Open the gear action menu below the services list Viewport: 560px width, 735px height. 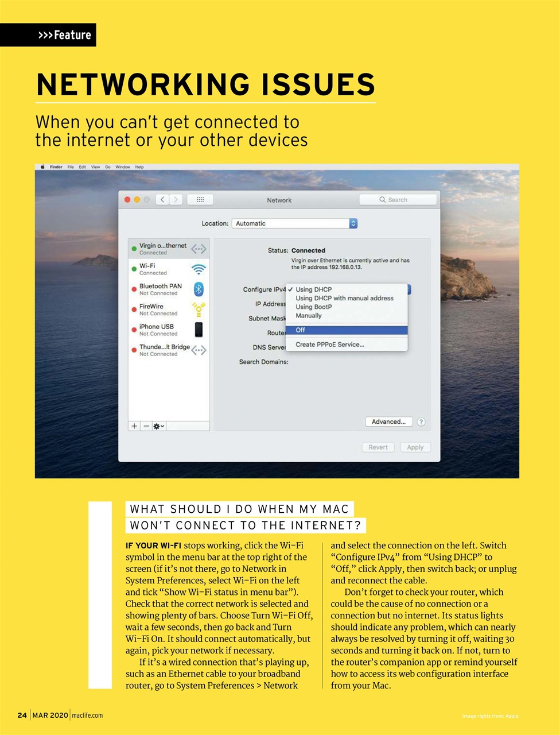pos(158,426)
